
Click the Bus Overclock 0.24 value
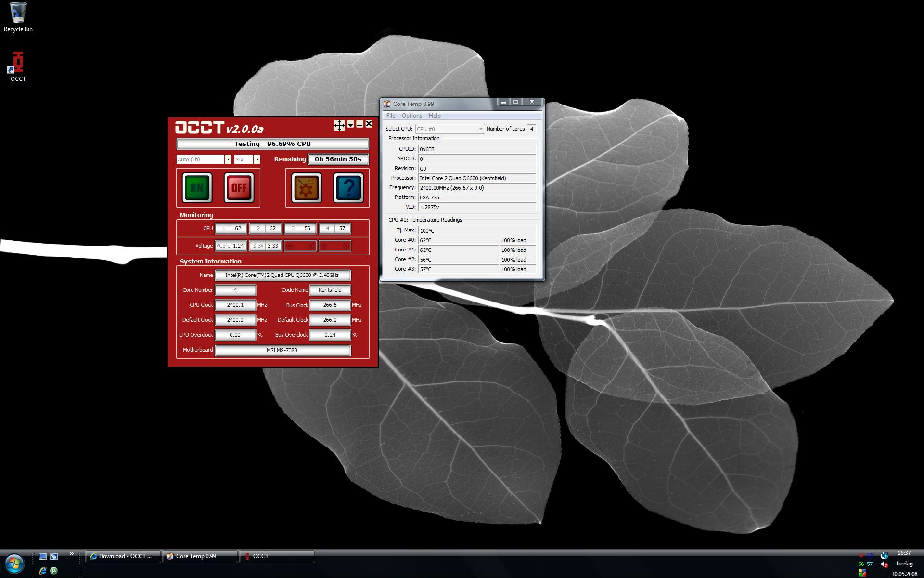[330, 335]
